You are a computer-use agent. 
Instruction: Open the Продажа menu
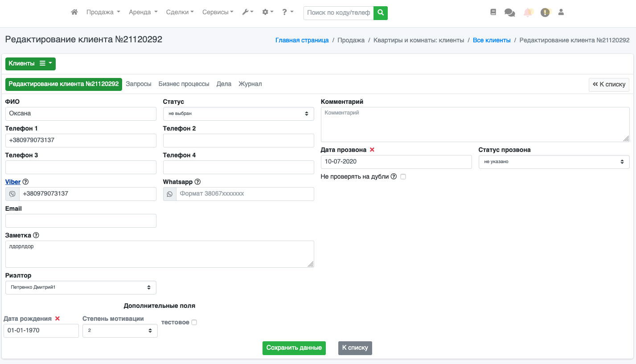tap(103, 12)
